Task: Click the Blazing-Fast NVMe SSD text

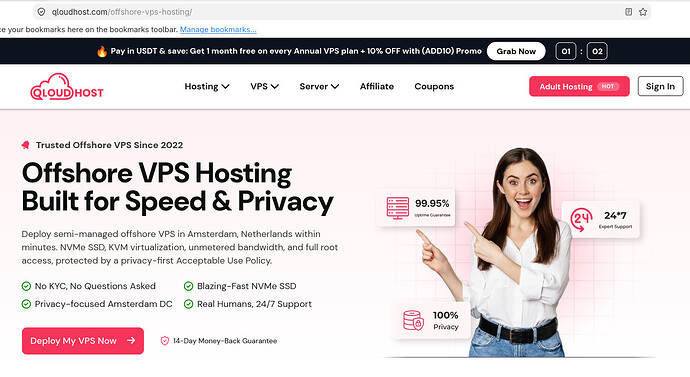Action: point(246,286)
